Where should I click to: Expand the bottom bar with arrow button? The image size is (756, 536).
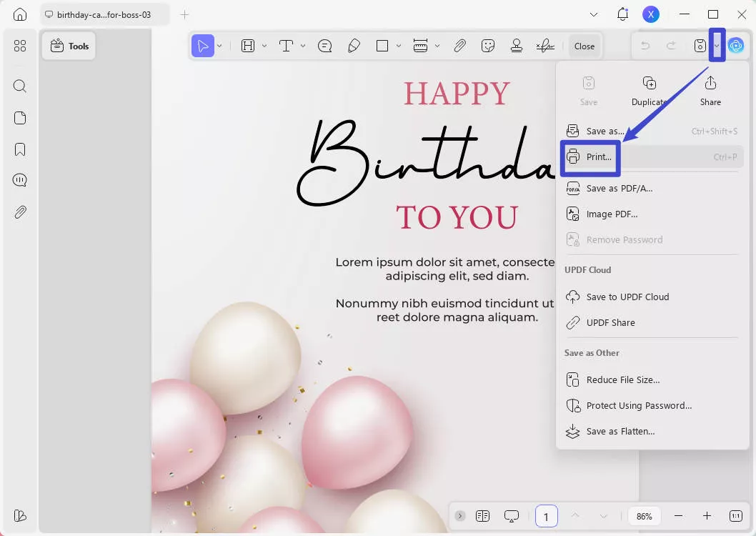coord(460,516)
